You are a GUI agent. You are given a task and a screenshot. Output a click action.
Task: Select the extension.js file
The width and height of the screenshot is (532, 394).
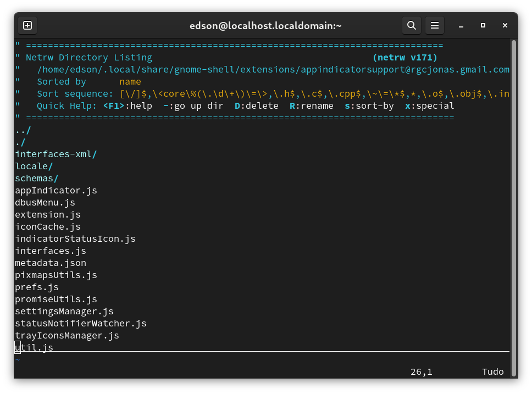[48, 215]
